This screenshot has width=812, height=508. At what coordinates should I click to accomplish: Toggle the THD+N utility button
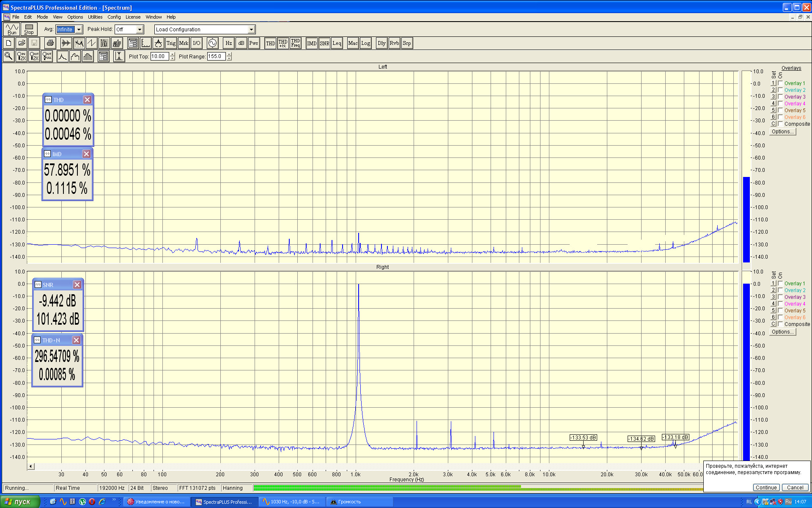tap(283, 43)
